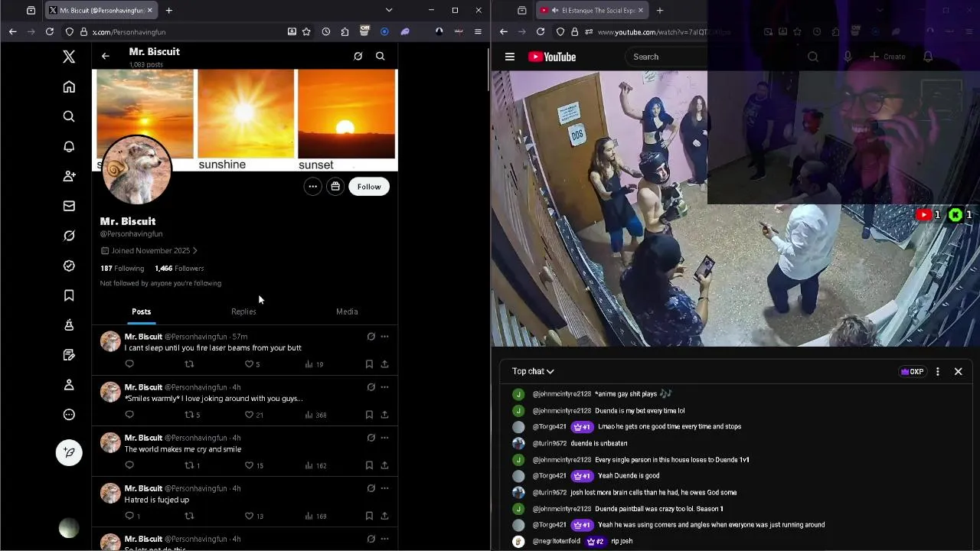Reply to the laser beams post
This screenshot has height=551, width=980.
(x=129, y=364)
